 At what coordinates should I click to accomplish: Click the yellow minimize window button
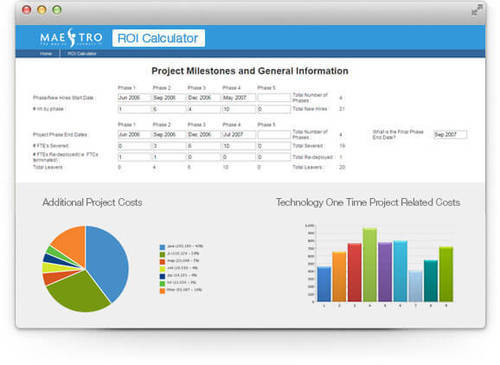point(42,10)
